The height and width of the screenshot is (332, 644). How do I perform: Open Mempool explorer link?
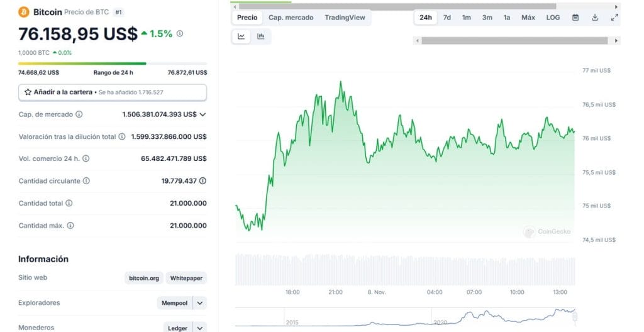(x=175, y=303)
